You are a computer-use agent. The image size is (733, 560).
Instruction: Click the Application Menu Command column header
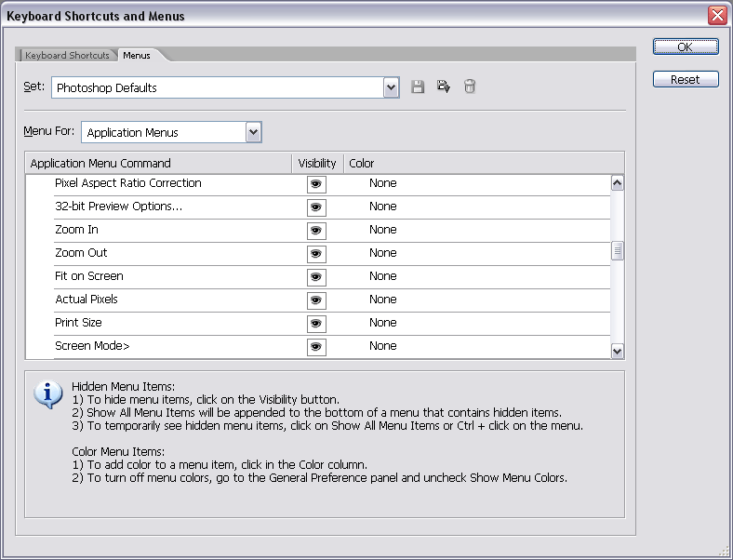pos(158,163)
